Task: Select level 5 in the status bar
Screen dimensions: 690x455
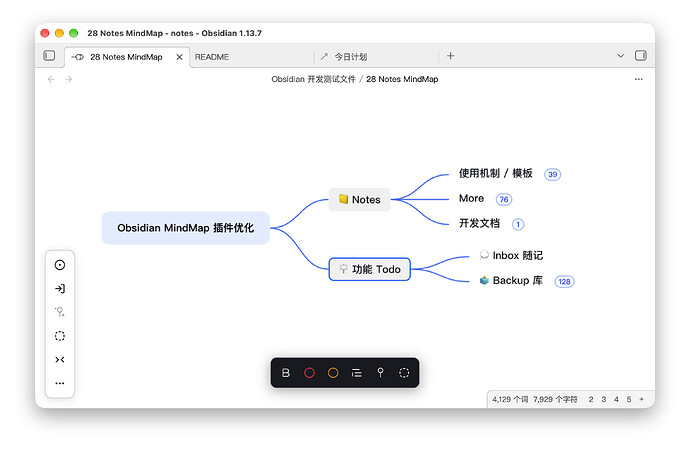Action: (x=629, y=400)
